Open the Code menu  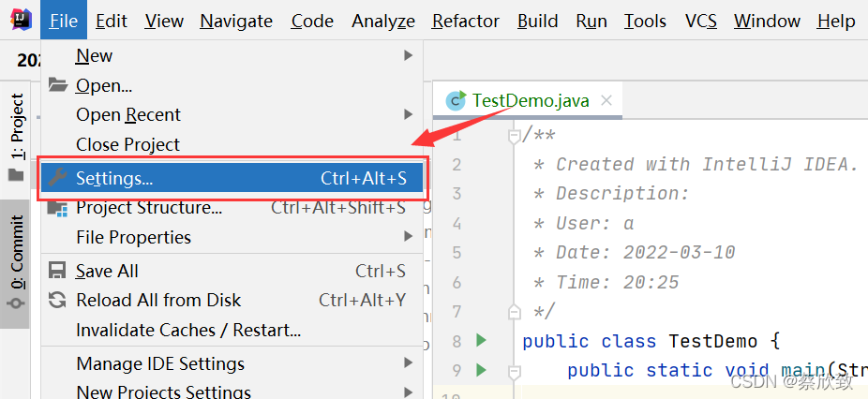(312, 21)
